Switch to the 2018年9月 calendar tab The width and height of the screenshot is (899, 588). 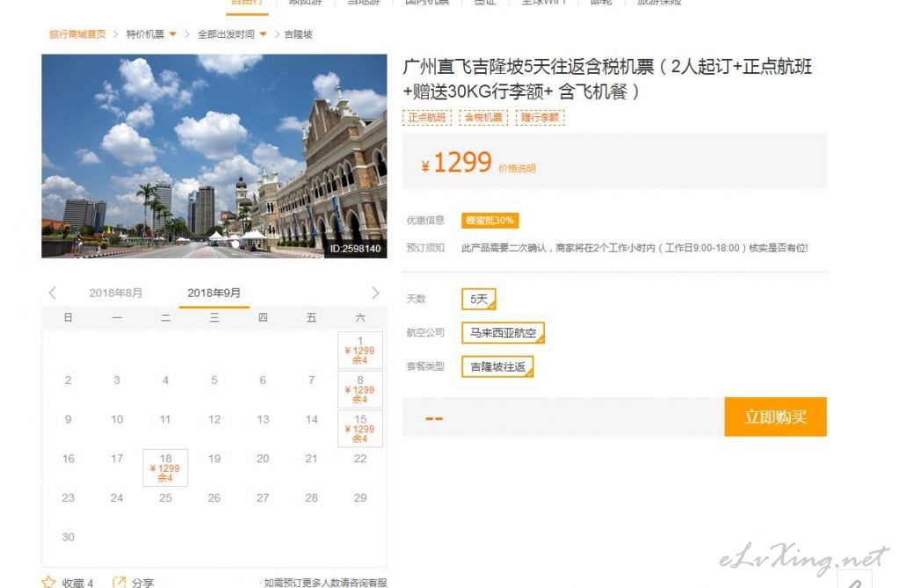point(214,294)
